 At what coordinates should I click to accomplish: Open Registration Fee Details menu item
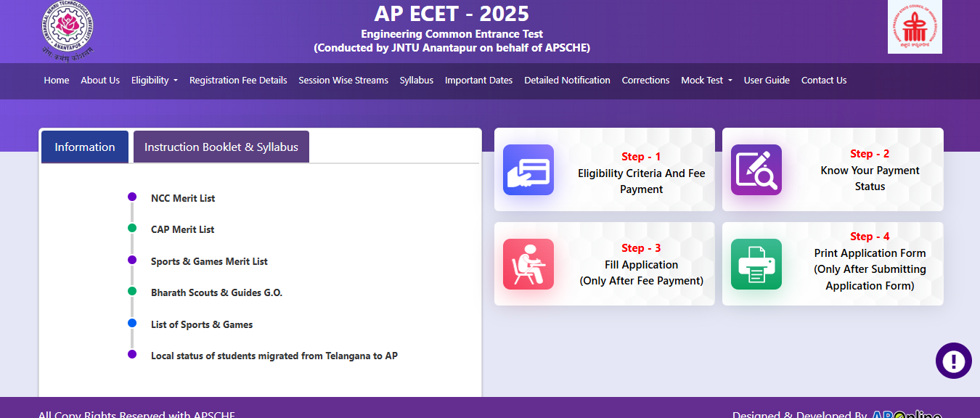[238, 81]
